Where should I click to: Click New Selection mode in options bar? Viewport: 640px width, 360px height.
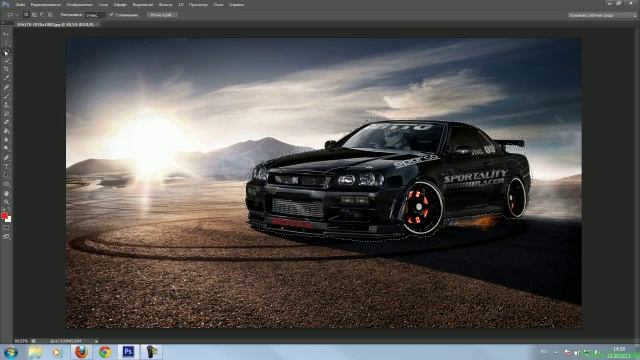coord(26,15)
